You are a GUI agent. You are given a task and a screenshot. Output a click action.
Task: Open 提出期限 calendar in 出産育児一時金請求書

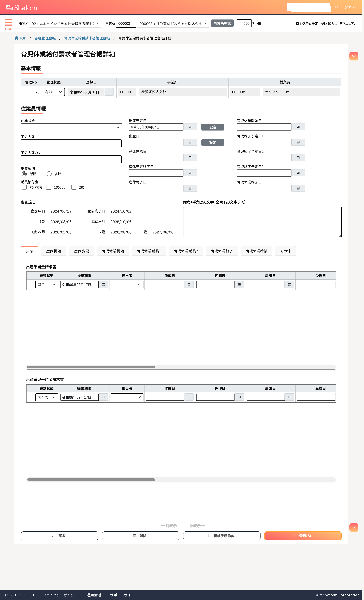click(x=103, y=397)
